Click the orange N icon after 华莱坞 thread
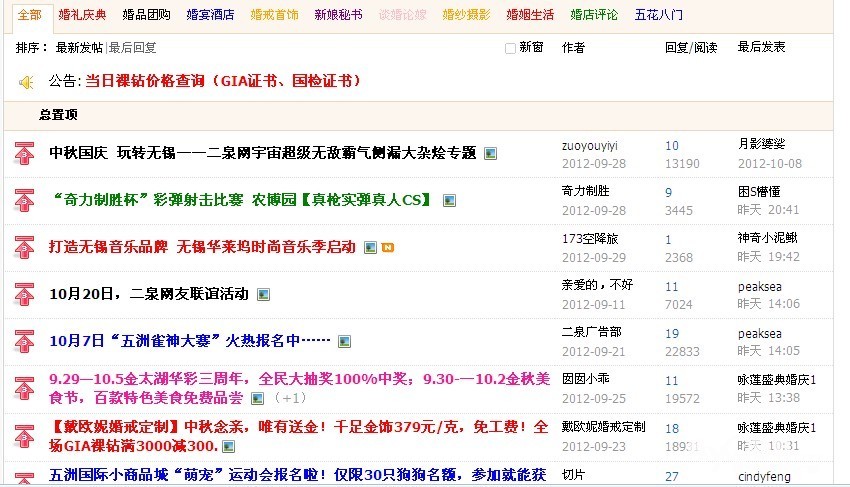Viewport: 850px width, 487px height. tap(387, 247)
